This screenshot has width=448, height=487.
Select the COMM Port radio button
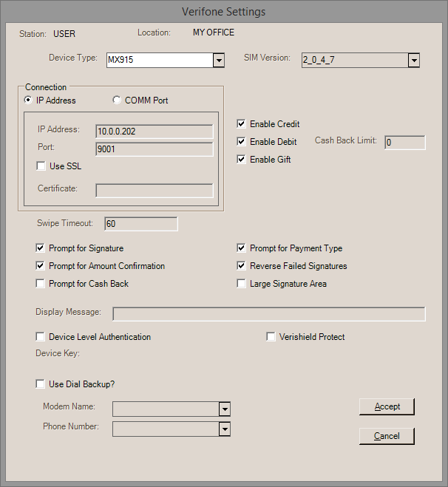[117, 100]
